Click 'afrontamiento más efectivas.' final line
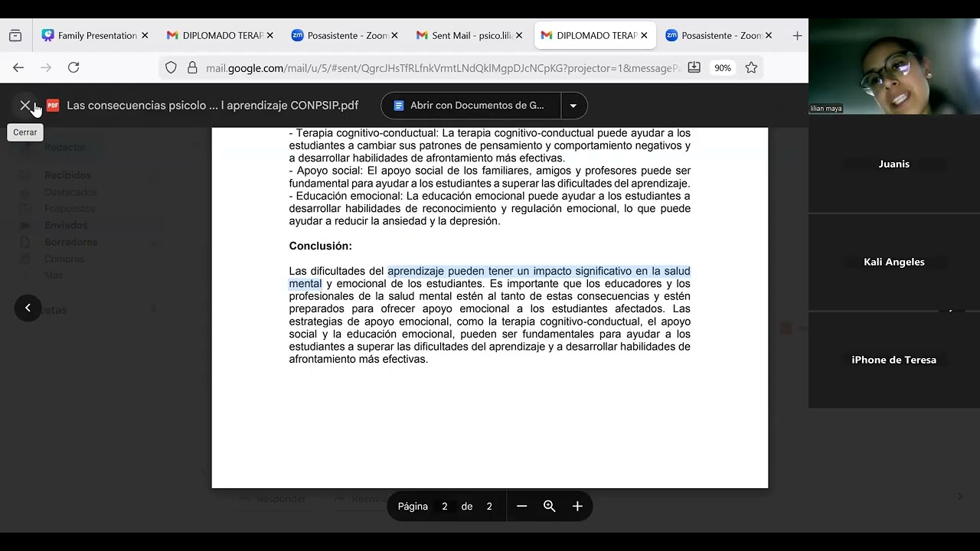This screenshot has width=980, height=551. click(358, 359)
